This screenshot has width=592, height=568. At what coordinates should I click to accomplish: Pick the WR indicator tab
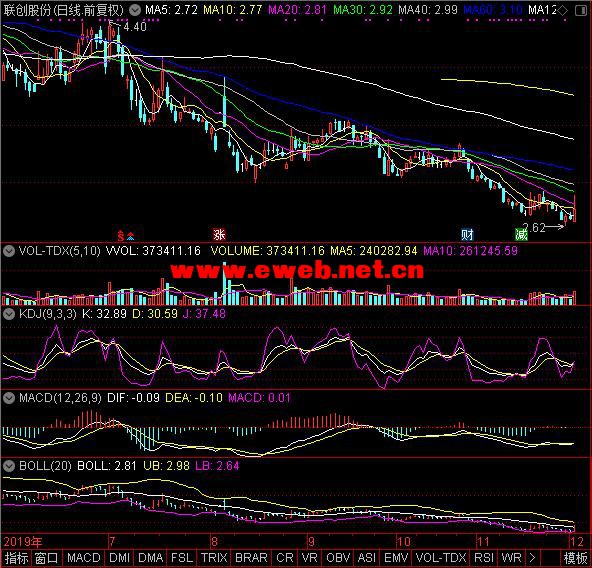tap(512, 558)
